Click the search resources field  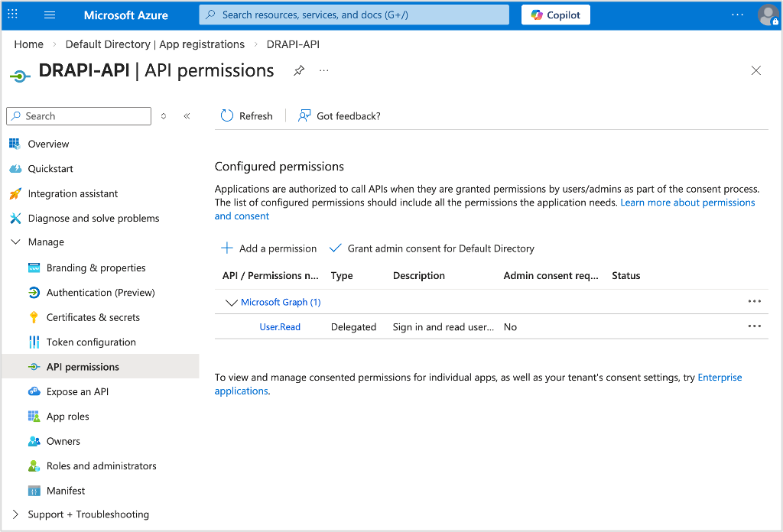pos(353,15)
